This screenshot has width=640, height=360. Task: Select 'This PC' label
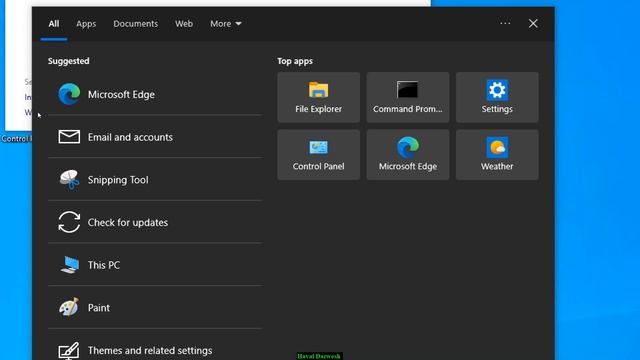(104, 265)
